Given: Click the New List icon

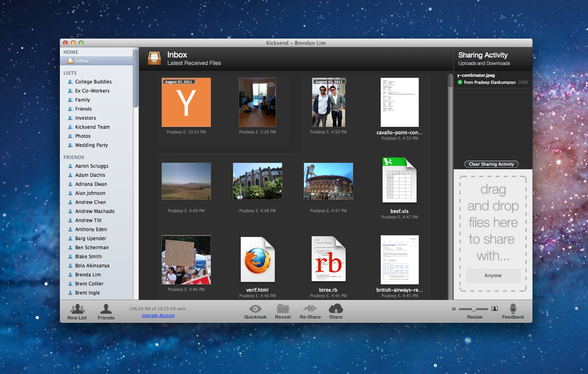Looking at the screenshot, I should 77,309.
